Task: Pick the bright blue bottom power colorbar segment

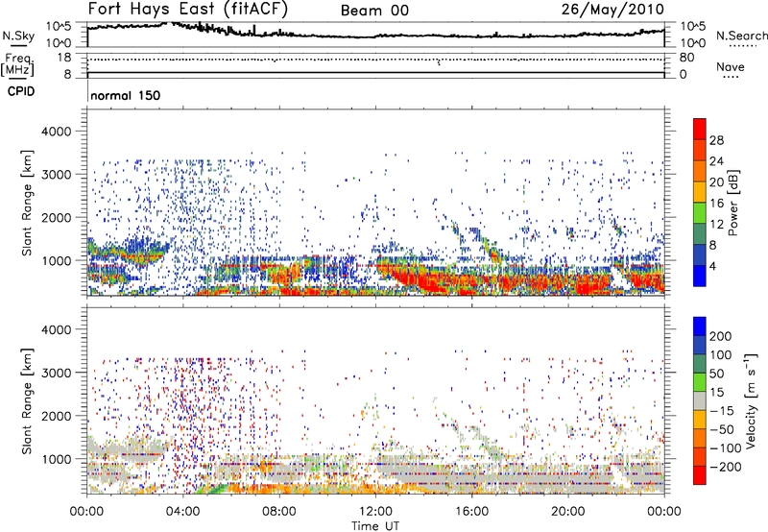Action: pyautogui.click(x=700, y=277)
